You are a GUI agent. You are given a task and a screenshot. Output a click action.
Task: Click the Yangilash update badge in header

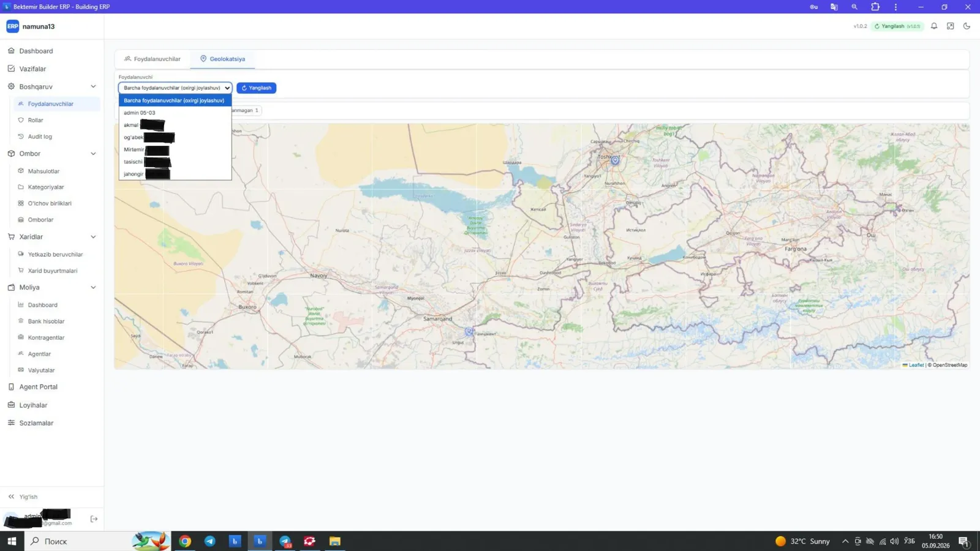point(897,26)
